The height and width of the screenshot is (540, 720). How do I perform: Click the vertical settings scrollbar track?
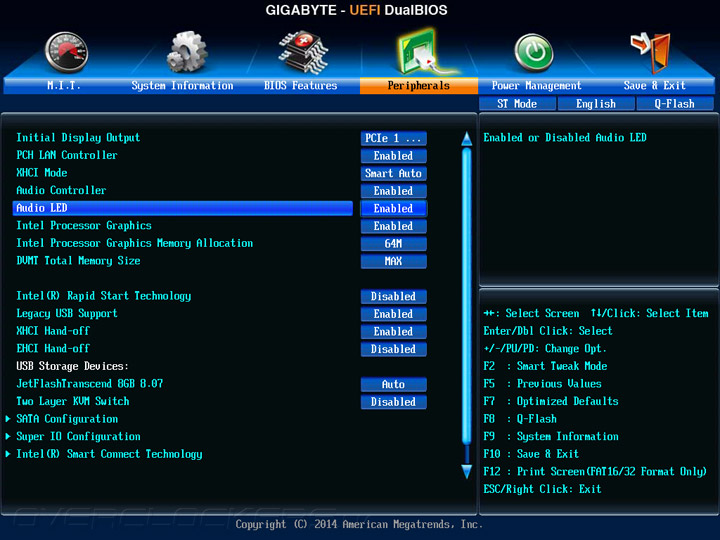(x=467, y=305)
